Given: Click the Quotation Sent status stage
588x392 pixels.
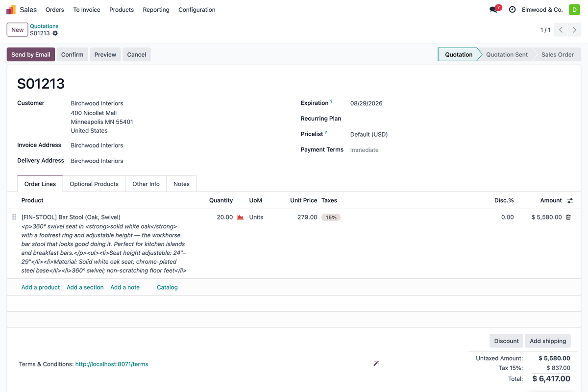Looking at the screenshot, I should pyautogui.click(x=507, y=54).
